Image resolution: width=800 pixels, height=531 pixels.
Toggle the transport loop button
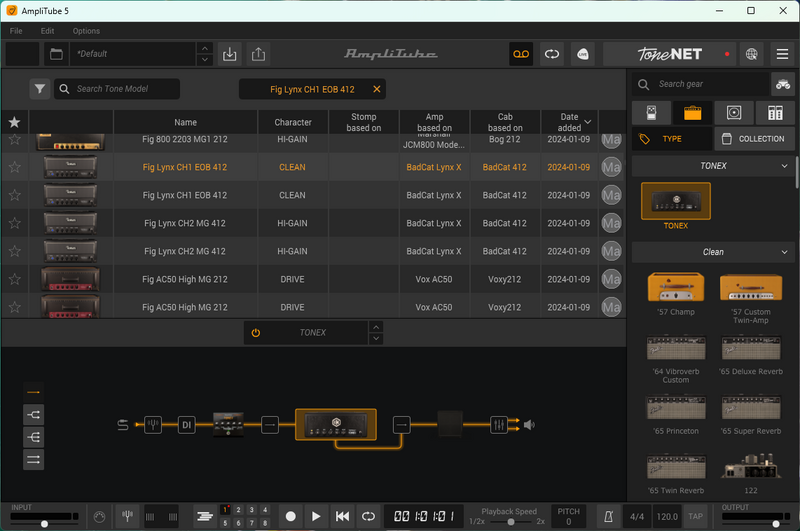point(368,517)
